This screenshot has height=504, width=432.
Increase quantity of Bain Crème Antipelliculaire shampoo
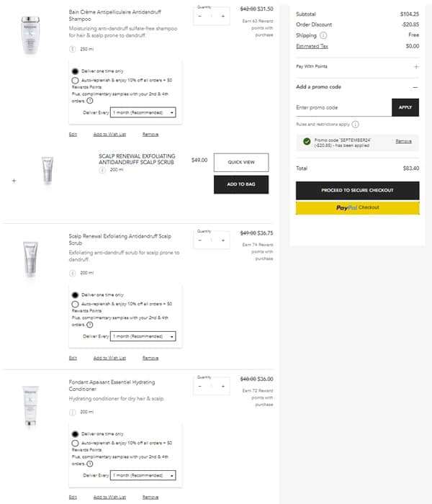pos(223,16)
